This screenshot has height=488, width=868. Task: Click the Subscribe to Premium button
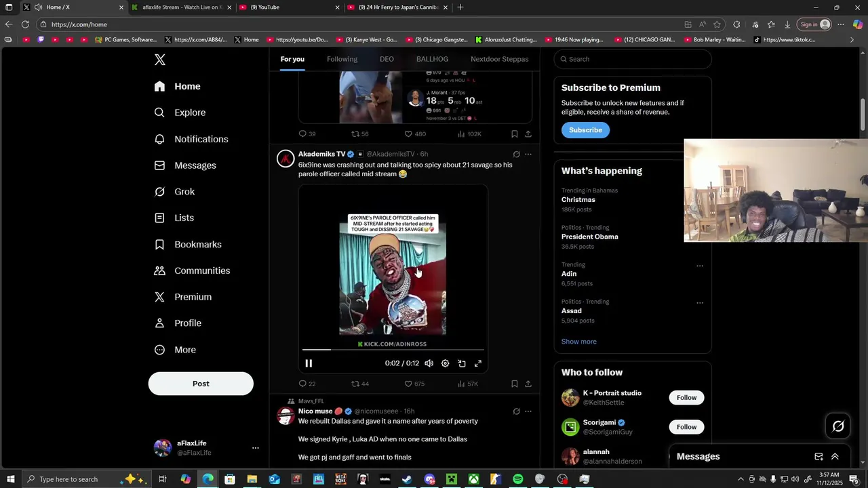tap(585, 130)
